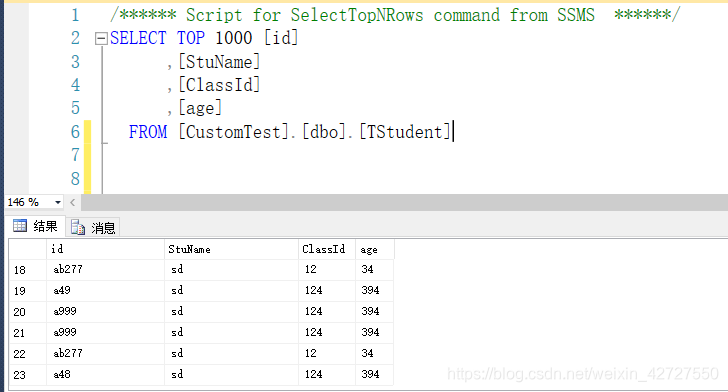Click the SELECT keyword on line 2
The width and height of the screenshot is (728, 392).
pyautogui.click(x=138, y=38)
